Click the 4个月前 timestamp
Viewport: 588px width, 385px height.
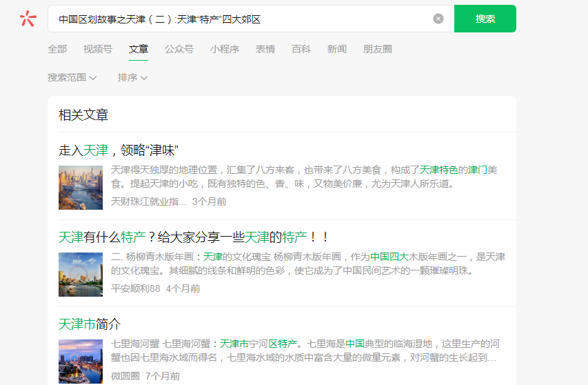click(183, 288)
